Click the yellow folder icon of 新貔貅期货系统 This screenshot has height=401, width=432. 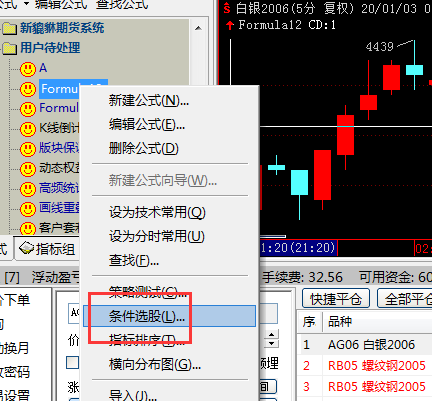[x=9, y=28]
